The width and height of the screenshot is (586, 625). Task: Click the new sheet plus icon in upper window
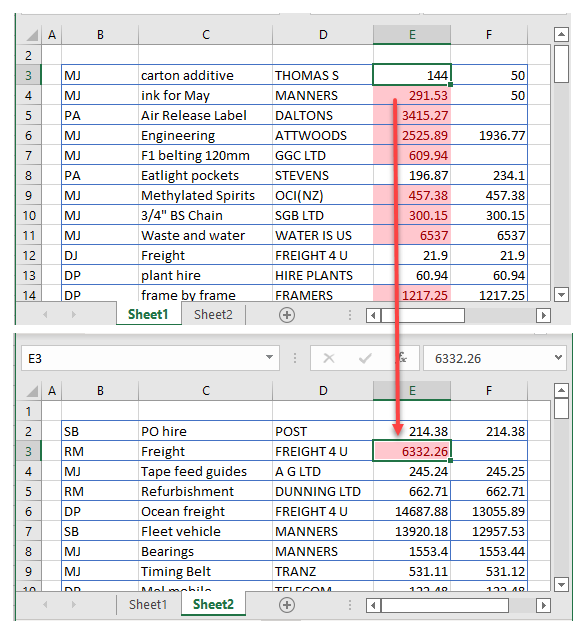tap(287, 315)
